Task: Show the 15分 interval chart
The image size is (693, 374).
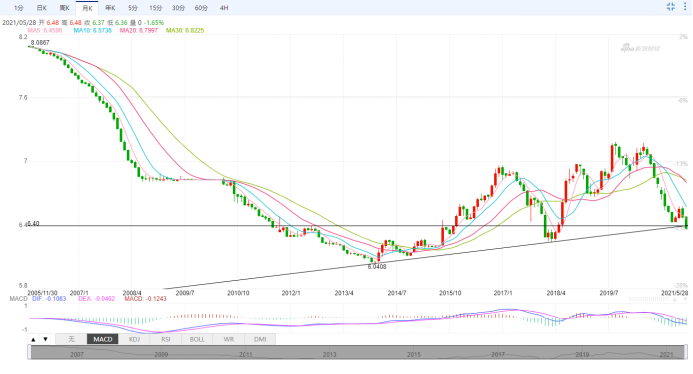Action: 156,8
